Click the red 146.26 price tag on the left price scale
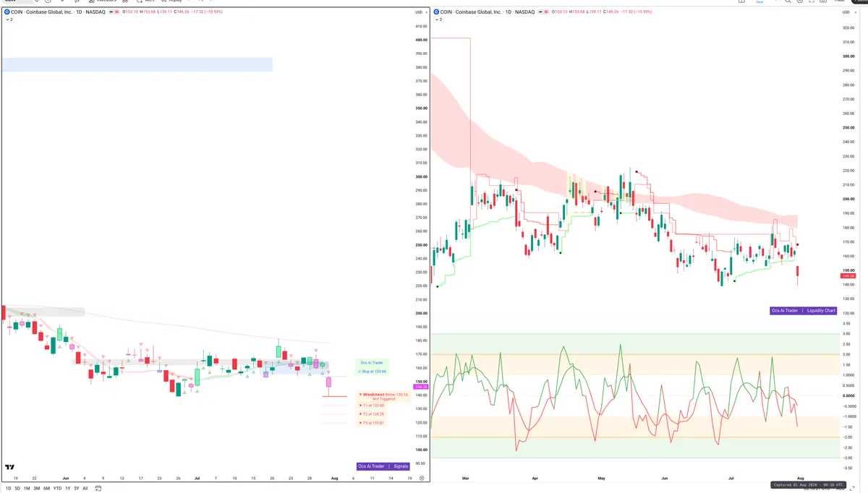The image size is (868, 493). click(x=420, y=387)
